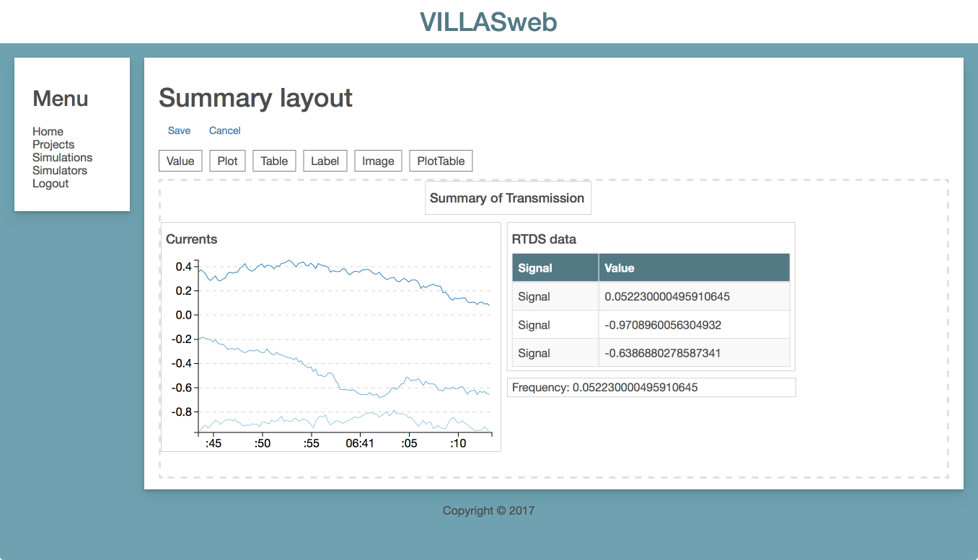Pick the Label widget button
978x560 pixels.
pyautogui.click(x=325, y=161)
